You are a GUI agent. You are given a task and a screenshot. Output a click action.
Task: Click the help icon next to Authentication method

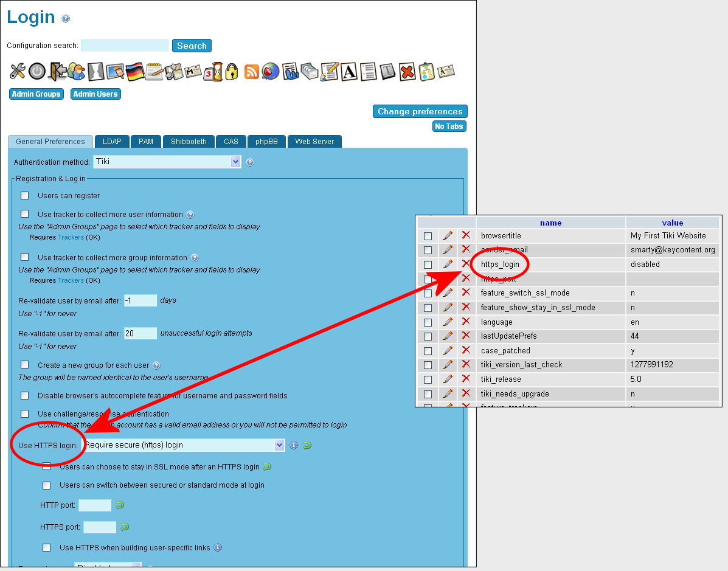click(250, 162)
